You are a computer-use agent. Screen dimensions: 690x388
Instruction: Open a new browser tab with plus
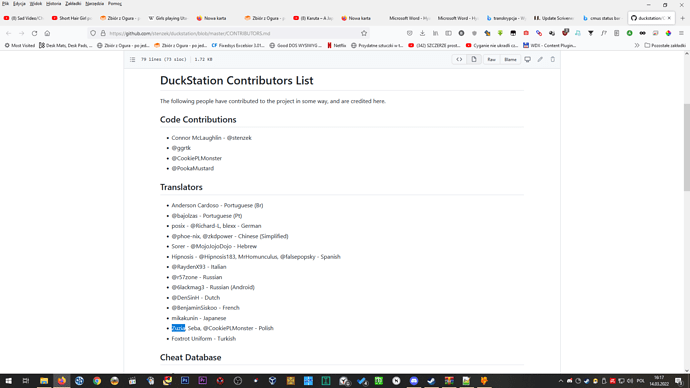683,18
